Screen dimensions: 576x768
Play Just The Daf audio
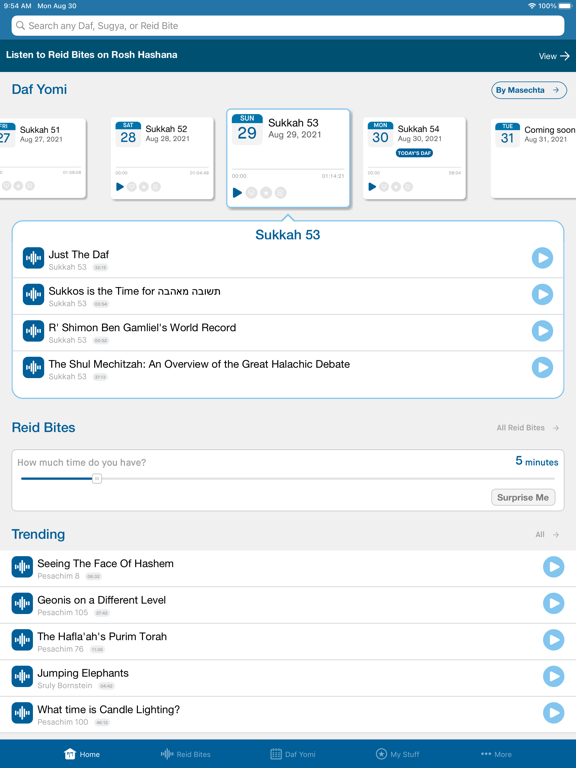[542, 258]
